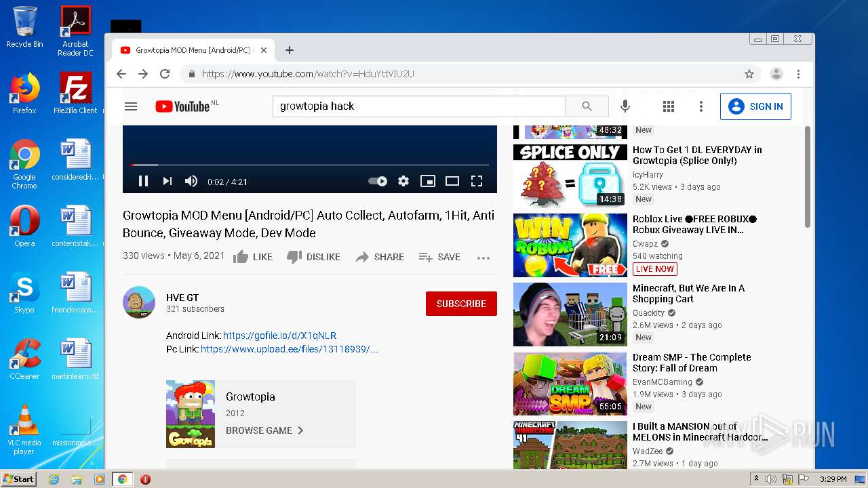Subscribe to HVE GT channel
This screenshot has width=868, height=488.
pos(461,304)
